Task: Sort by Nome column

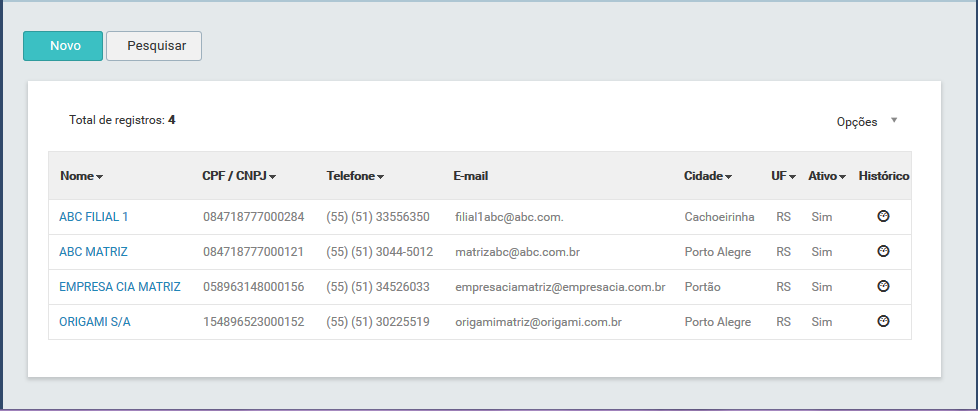Action: click(82, 176)
